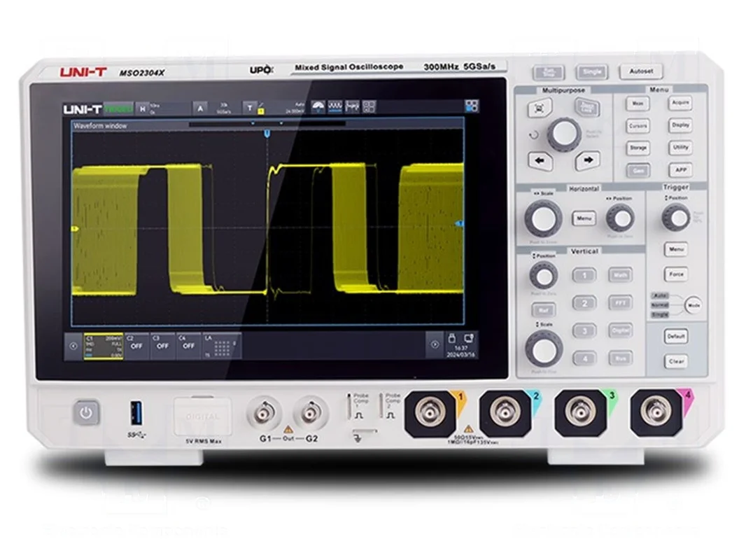Tap the T trigger settings icon
The height and width of the screenshot is (560, 746).
(249, 108)
